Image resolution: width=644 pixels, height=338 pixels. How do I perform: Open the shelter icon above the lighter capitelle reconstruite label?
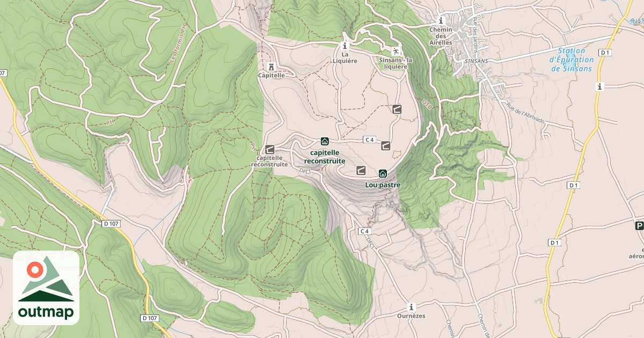(x=269, y=149)
